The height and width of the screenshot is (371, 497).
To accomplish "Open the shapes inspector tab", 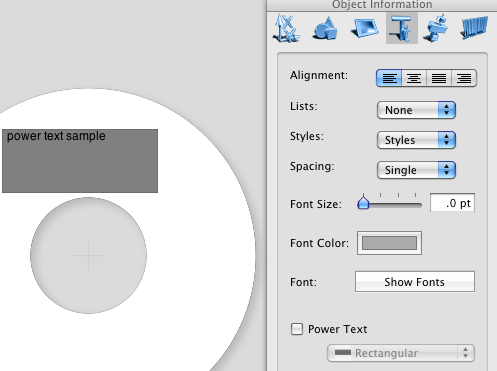I will point(325,28).
